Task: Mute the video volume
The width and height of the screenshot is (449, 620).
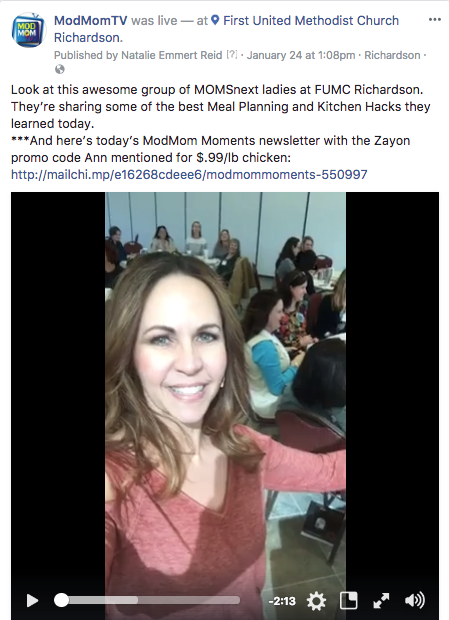Action: (415, 600)
